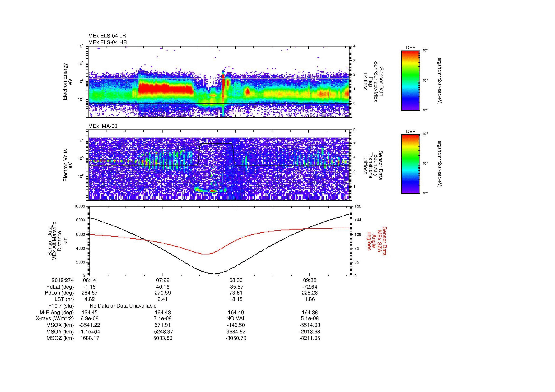Click the MSOY value '-5248.37'

point(163,332)
